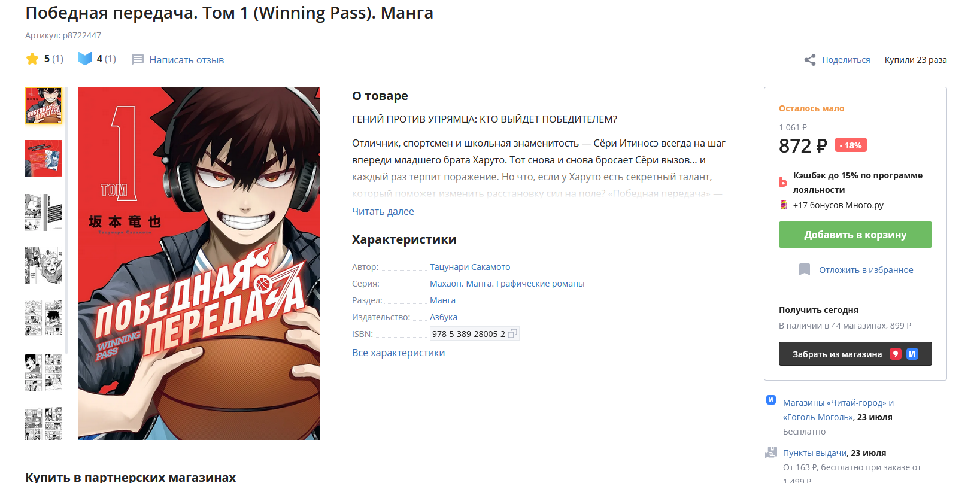The width and height of the screenshot is (980, 483).
Task: Click the yellow star rating icon
Action: [x=32, y=59]
